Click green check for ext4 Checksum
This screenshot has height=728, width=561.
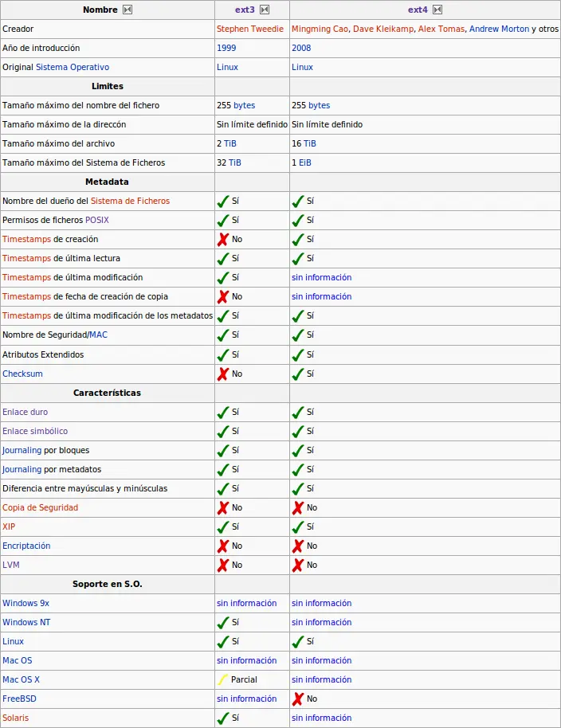(298, 374)
